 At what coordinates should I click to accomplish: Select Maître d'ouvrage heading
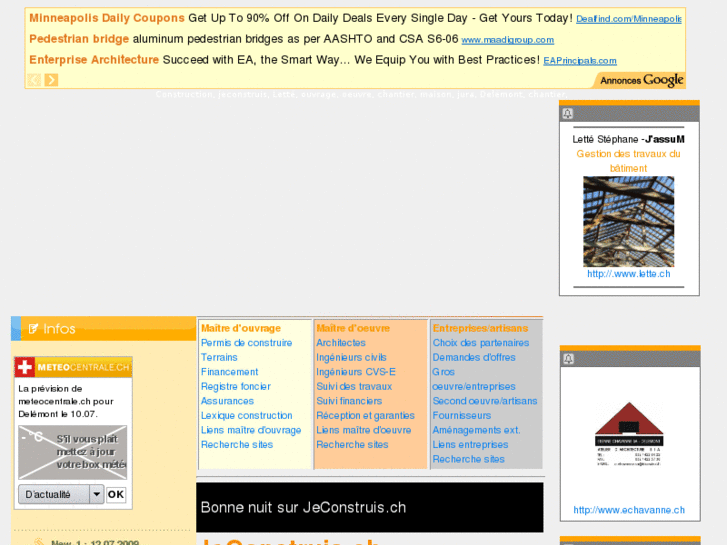(241, 328)
